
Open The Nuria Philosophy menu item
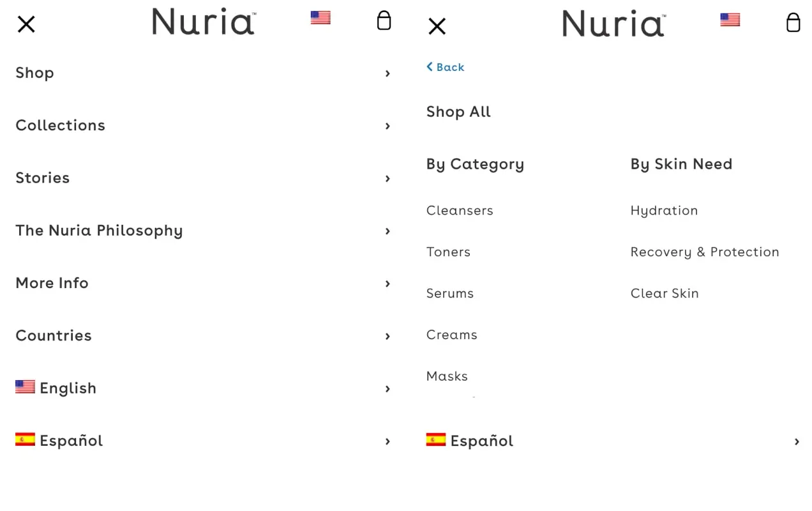pos(203,231)
